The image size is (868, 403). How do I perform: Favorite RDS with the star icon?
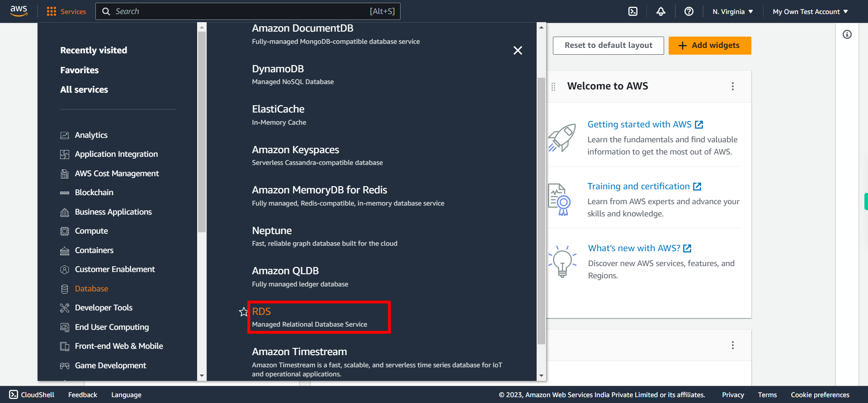pos(243,312)
